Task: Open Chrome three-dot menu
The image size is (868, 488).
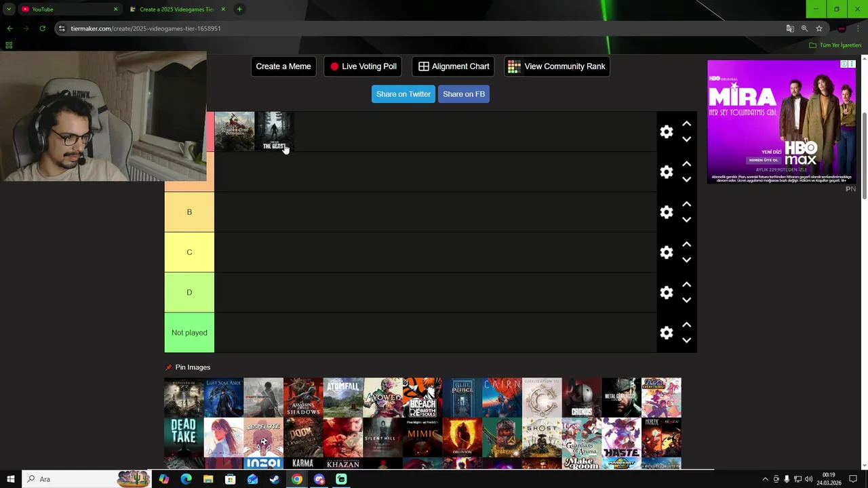Action: tap(858, 28)
